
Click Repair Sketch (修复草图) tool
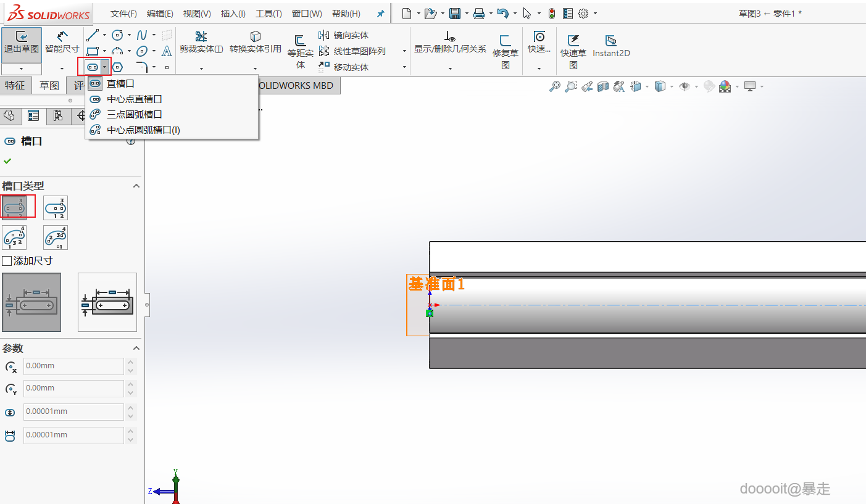coord(506,52)
